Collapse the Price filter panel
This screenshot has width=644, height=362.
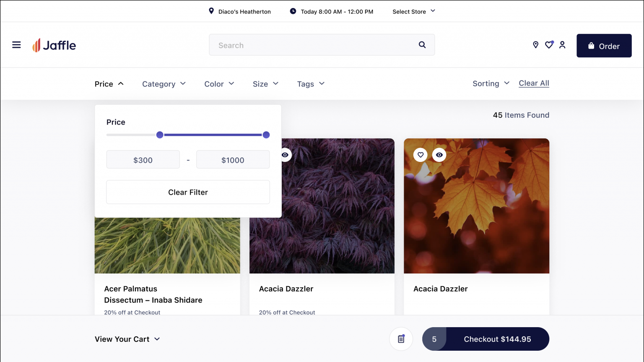pos(109,83)
